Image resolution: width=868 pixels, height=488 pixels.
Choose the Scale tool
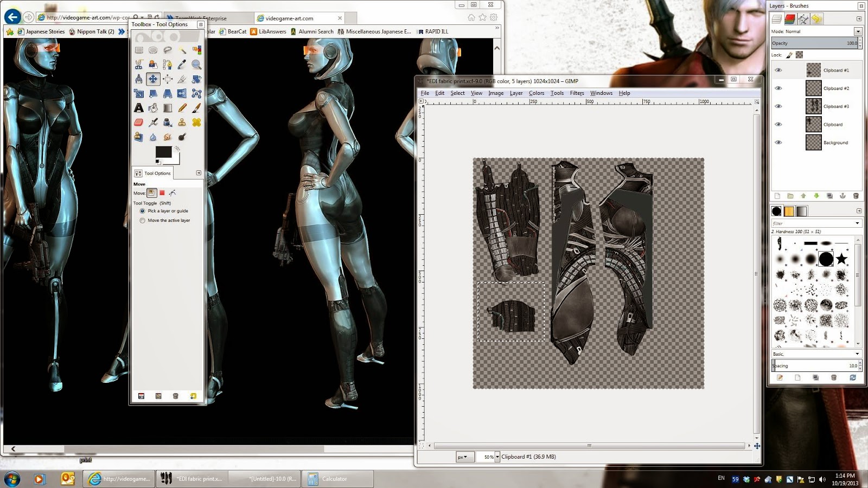point(139,94)
